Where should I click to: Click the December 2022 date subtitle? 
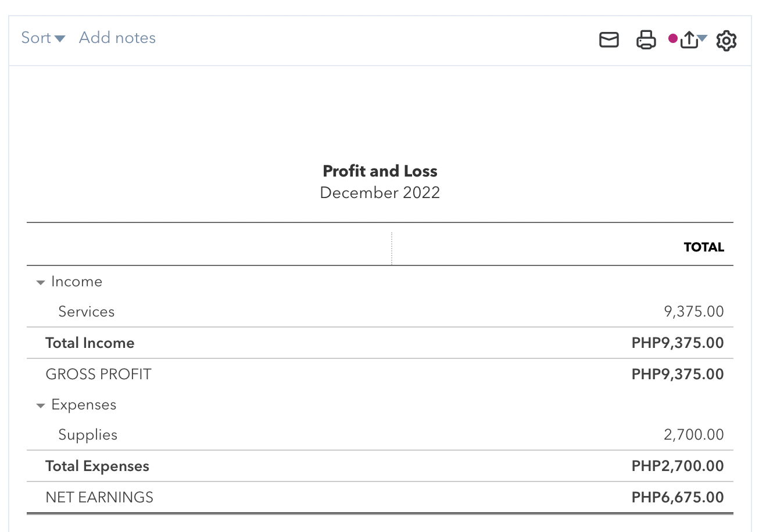380,193
